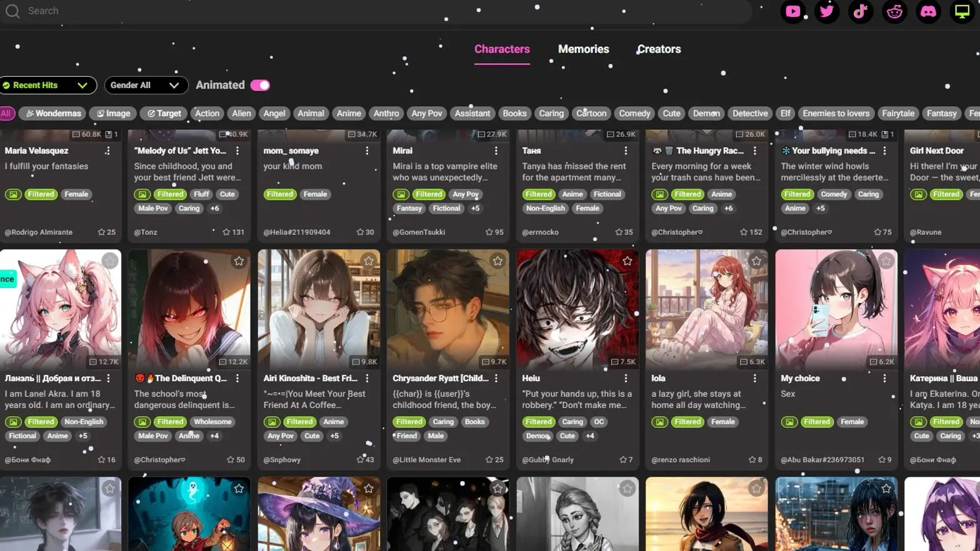980x551 pixels.
Task: Open three-dot menu for Iola card
Action: [x=754, y=379]
